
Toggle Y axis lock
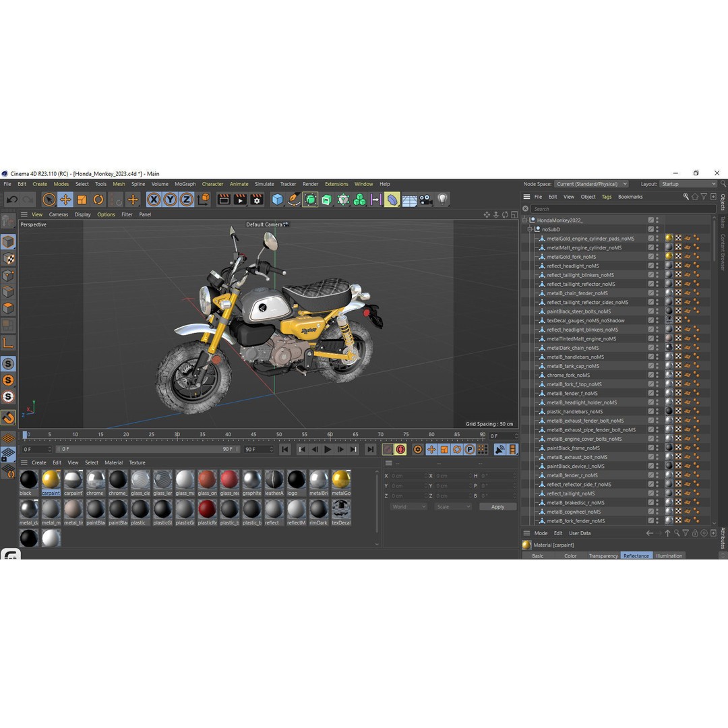pyautogui.click(x=170, y=200)
